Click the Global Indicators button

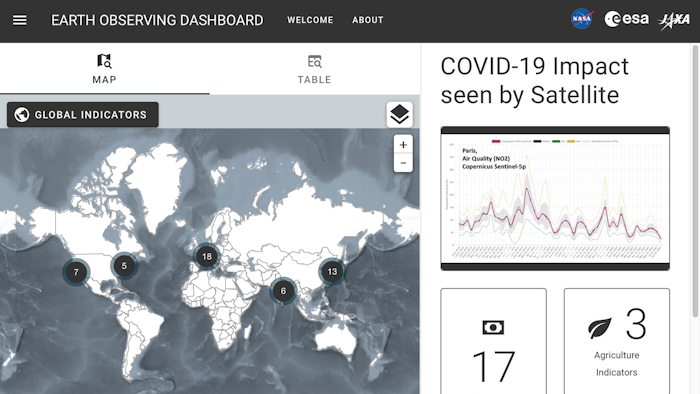coord(83,115)
